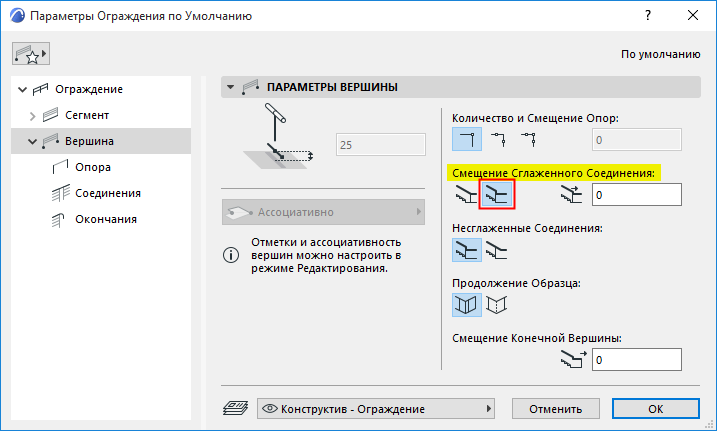Select the red-highlighted smooth connection icon
The image size is (717, 431).
tap(497, 194)
